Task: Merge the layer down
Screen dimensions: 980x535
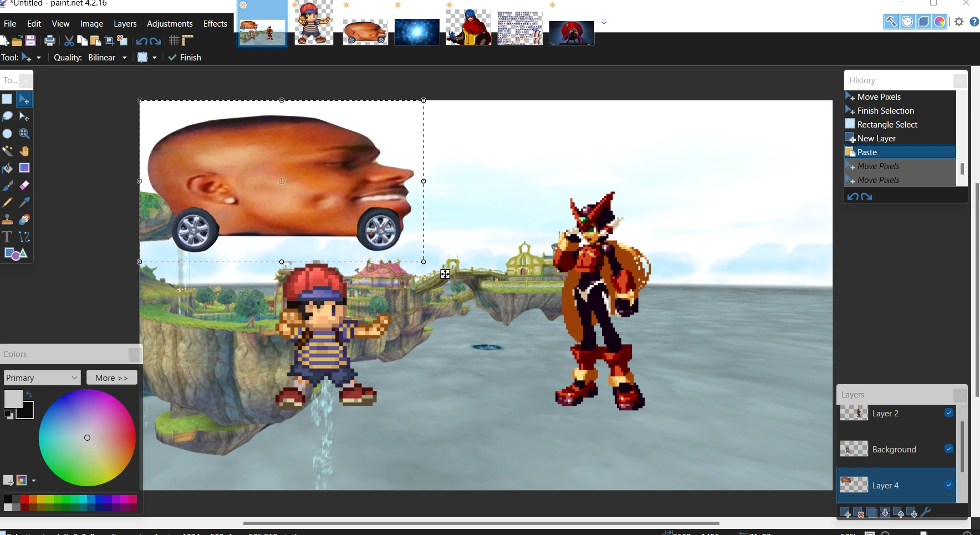Action: (886, 513)
